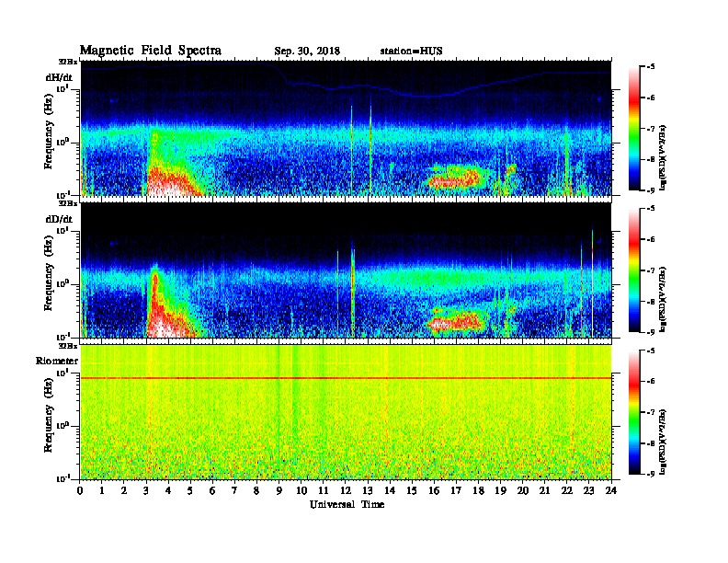
Task: Click hour tick label '9' on the time axis
Action: coord(279,491)
